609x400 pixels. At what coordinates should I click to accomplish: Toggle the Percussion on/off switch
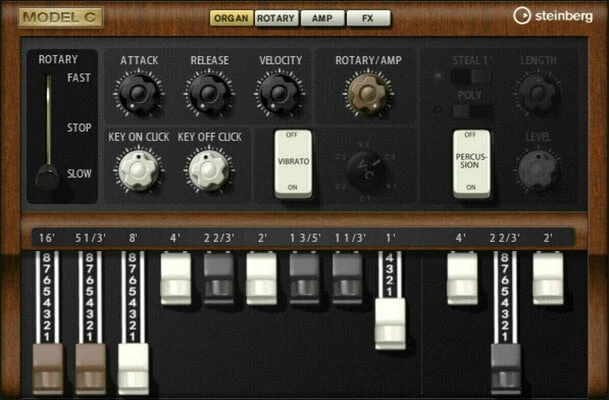point(471,163)
